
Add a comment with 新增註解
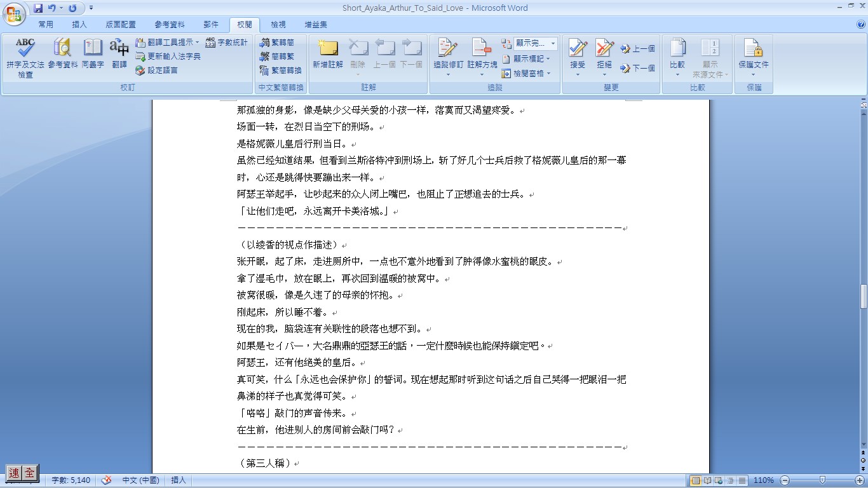pos(328,54)
